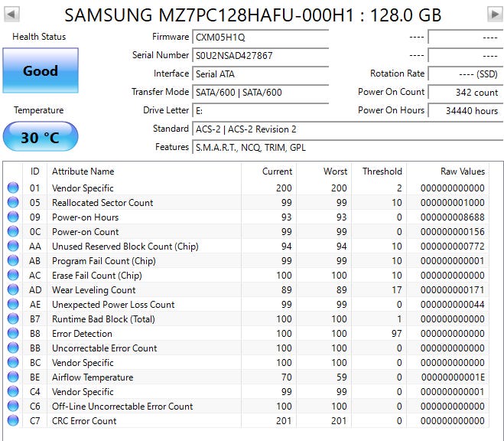Image resolution: width=504 pixels, height=441 pixels.
Task: Select the Serial Number field
Action: 260,55
